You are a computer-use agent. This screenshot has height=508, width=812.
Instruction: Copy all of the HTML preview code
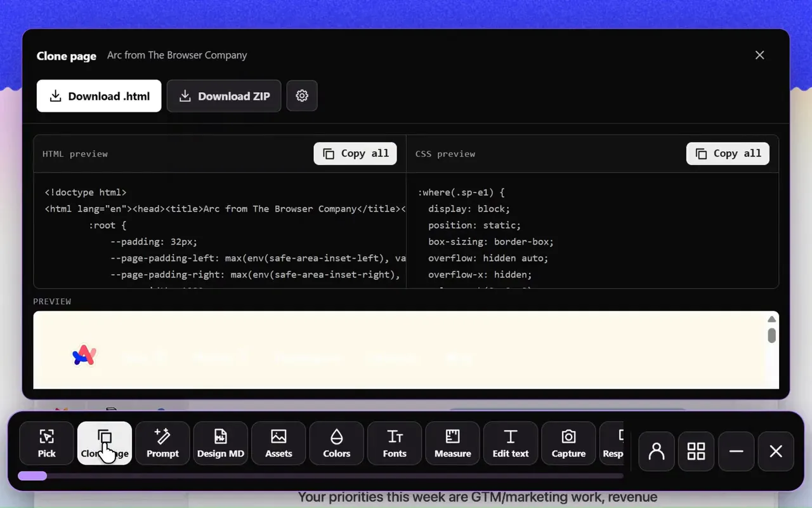point(355,154)
